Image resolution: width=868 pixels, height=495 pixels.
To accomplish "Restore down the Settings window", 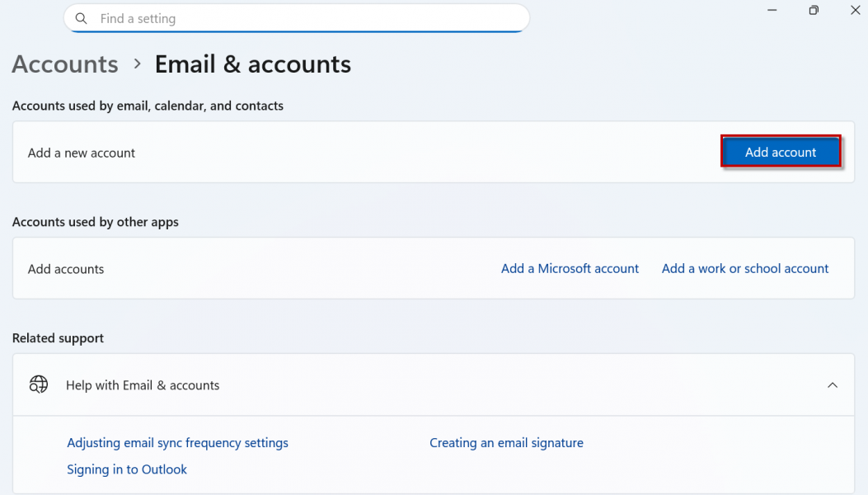I will pos(814,11).
